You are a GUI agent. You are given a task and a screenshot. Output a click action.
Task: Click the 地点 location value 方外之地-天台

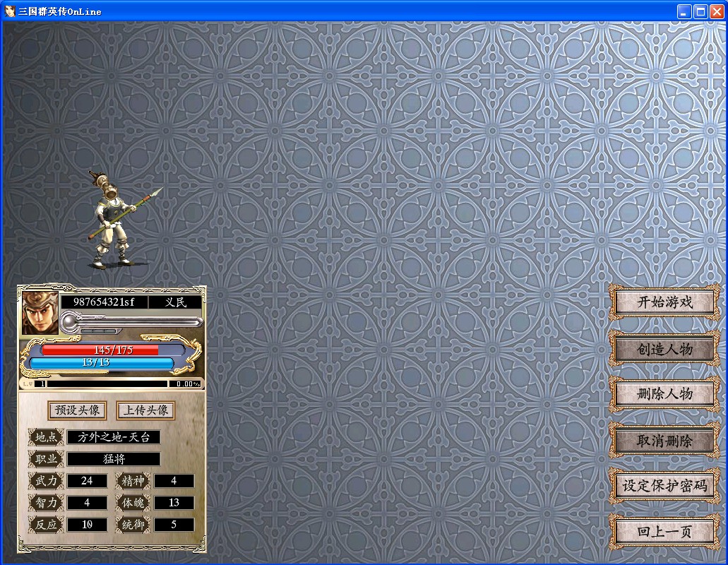[x=114, y=437]
